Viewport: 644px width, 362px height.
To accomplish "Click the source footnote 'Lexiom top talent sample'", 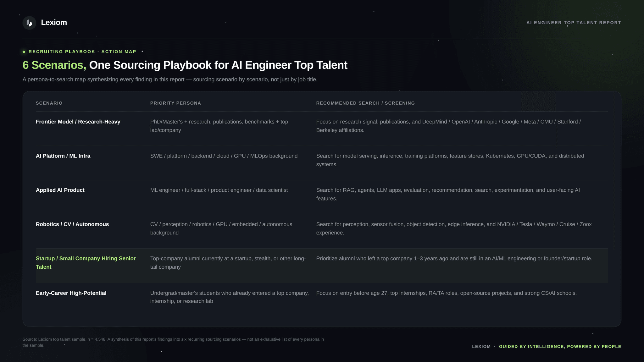I will pos(173,342).
